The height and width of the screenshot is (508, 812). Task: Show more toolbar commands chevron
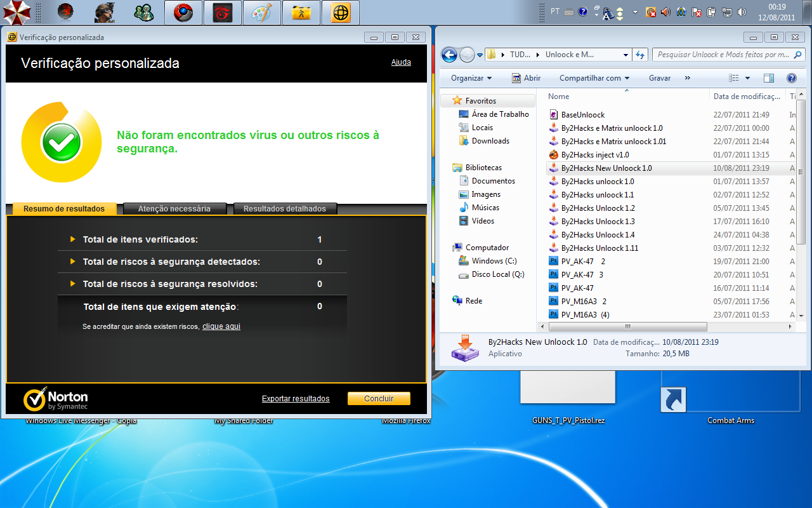tap(688, 78)
